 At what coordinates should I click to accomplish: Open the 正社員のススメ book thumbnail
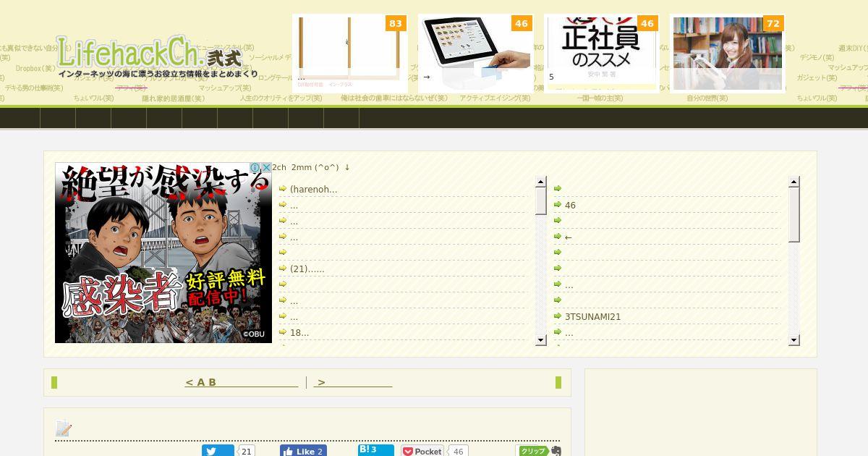click(601, 53)
